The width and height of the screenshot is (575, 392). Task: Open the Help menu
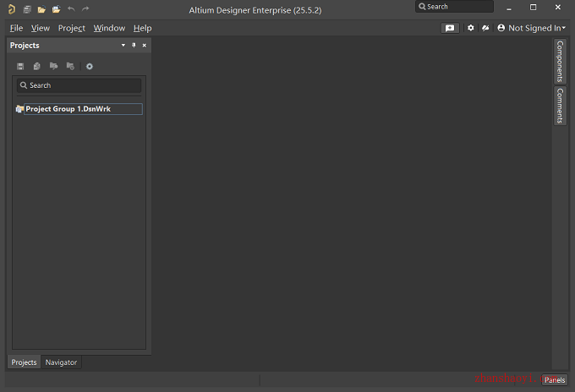point(142,28)
